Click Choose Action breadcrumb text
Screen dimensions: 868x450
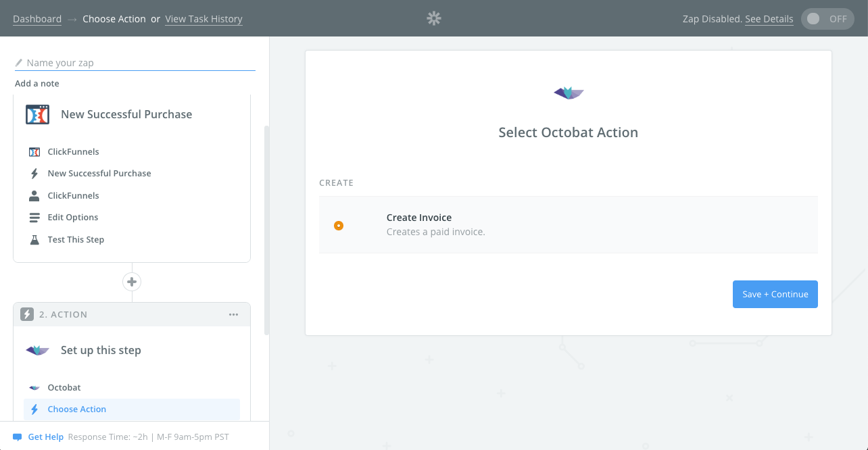(x=114, y=19)
